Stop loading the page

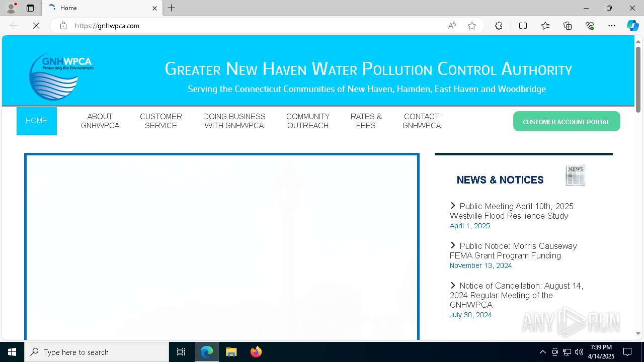[36, 26]
